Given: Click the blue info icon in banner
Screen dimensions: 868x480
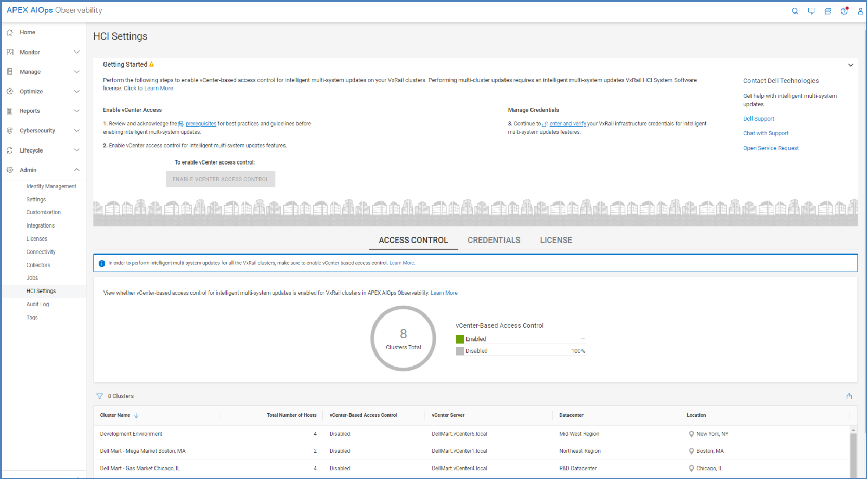Looking at the screenshot, I should pyautogui.click(x=102, y=263).
